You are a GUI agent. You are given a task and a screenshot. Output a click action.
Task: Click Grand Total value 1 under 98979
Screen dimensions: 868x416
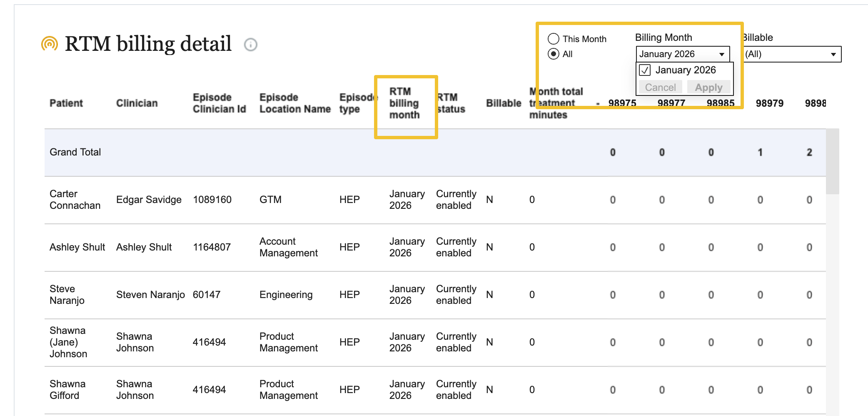point(760,152)
